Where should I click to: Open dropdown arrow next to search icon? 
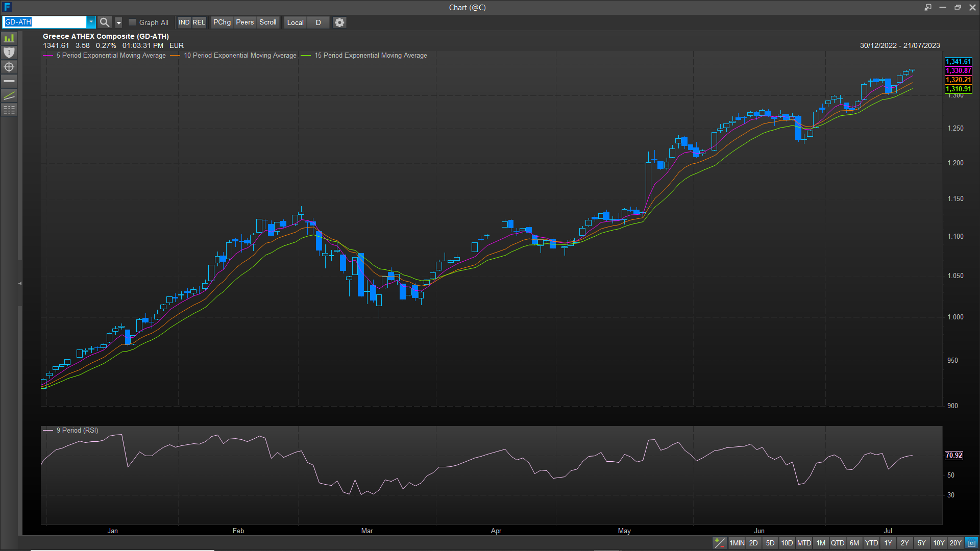pyautogui.click(x=118, y=22)
